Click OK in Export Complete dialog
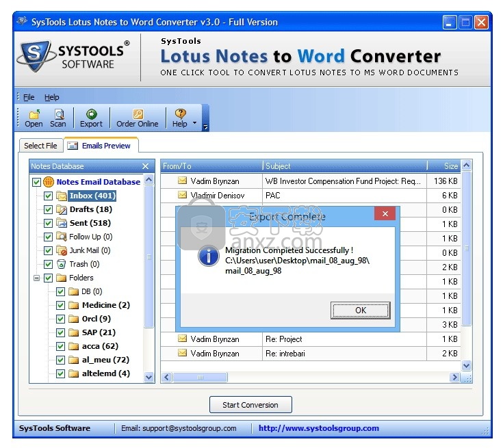This screenshot has height=448, width=503. (x=361, y=311)
